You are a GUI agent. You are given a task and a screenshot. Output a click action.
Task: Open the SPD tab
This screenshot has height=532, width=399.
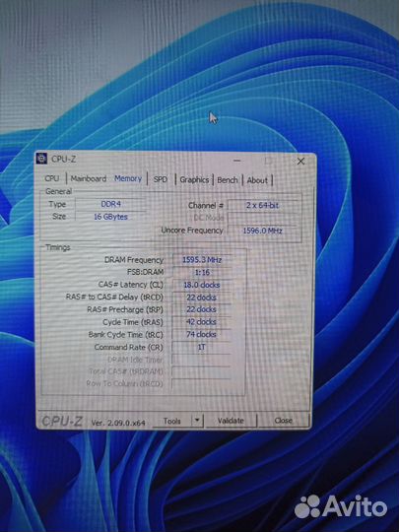coord(161,179)
